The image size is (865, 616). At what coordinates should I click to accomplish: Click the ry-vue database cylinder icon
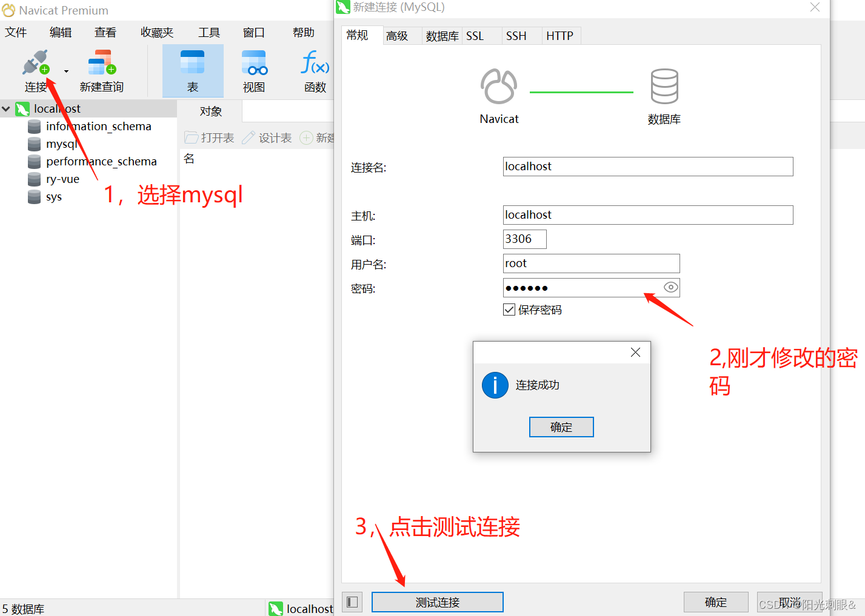coord(35,179)
